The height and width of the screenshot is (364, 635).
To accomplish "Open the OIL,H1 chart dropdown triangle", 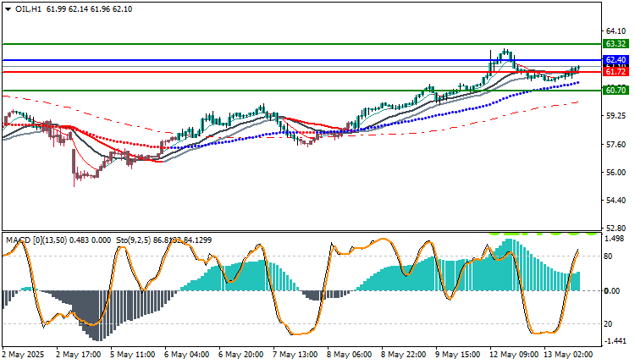I will click(x=8, y=9).
